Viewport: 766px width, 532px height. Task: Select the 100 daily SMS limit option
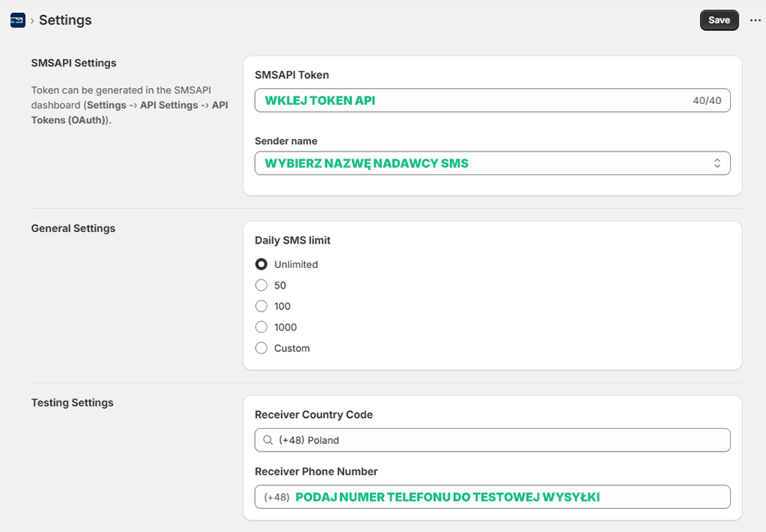tap(261, 306)
